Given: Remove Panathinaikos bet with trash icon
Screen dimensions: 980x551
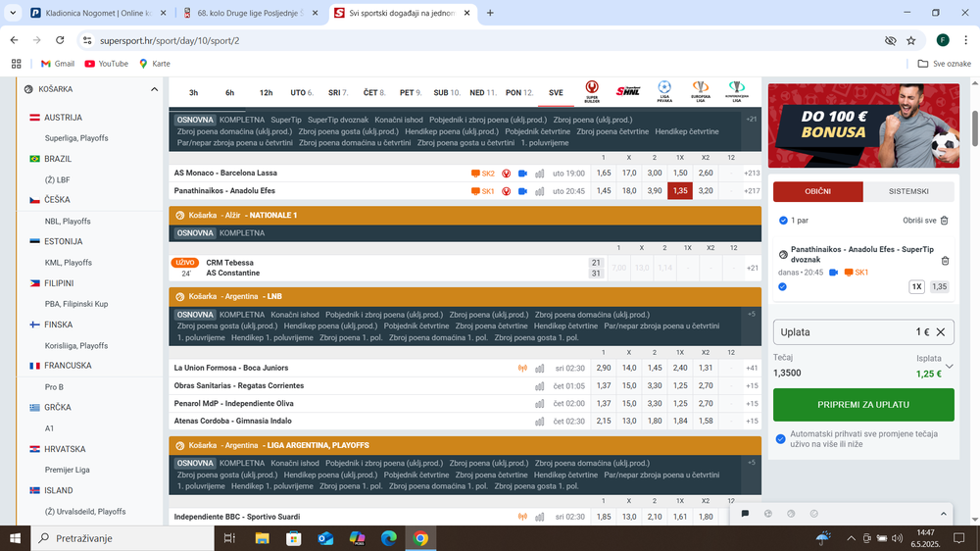Looking at the screenshot, I should coord(945,260).
